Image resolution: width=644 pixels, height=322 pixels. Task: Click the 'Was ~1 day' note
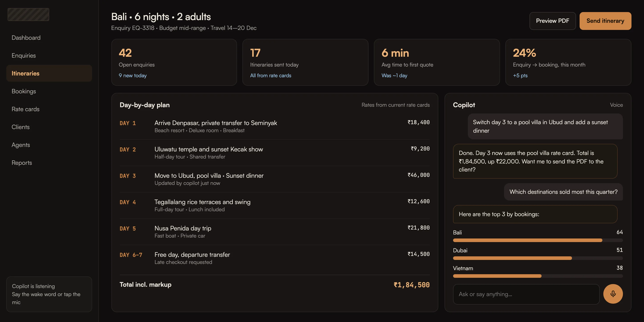[x=394, y=75]
